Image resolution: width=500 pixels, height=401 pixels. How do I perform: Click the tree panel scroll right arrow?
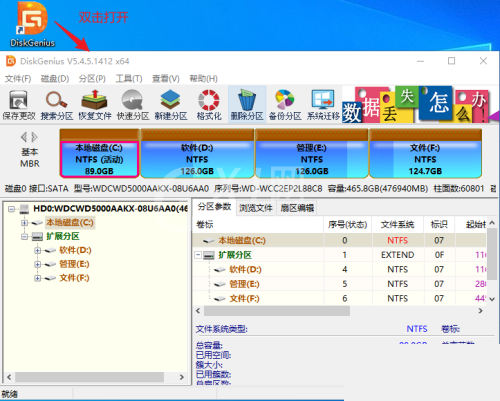tap(182, 377)
